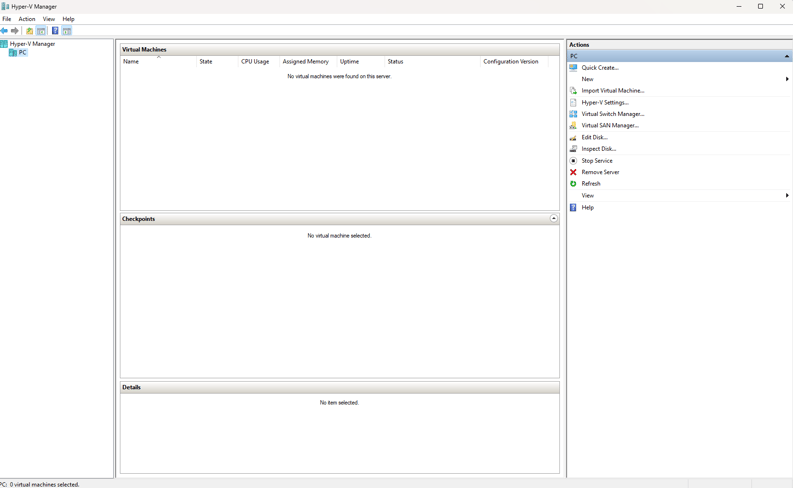This screenshot has height=488, width=793.
Task: Click Remove Server with the red X
Action: [x=600, y=172]
